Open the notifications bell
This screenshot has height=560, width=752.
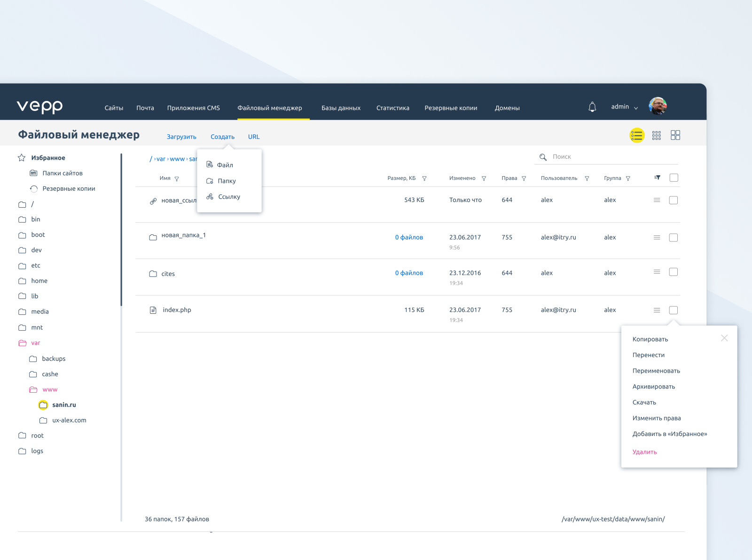point(592,107)
